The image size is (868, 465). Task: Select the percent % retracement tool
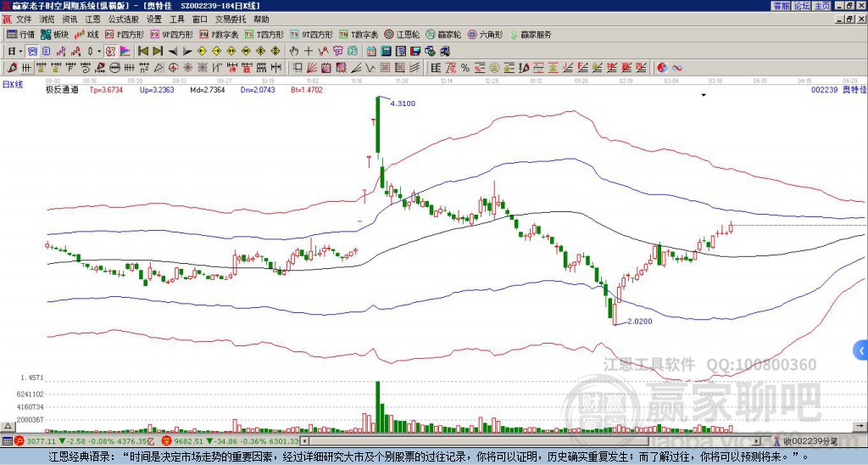[x=465, y=68]
